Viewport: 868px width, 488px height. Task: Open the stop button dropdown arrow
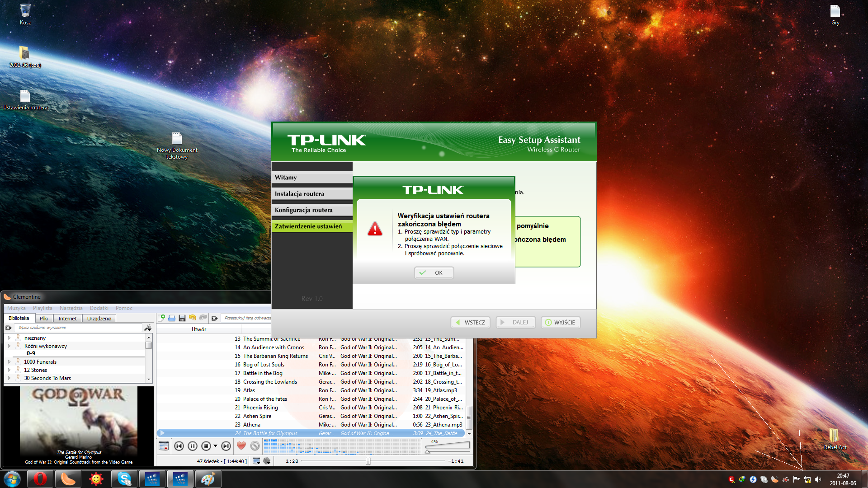point(215,446)
